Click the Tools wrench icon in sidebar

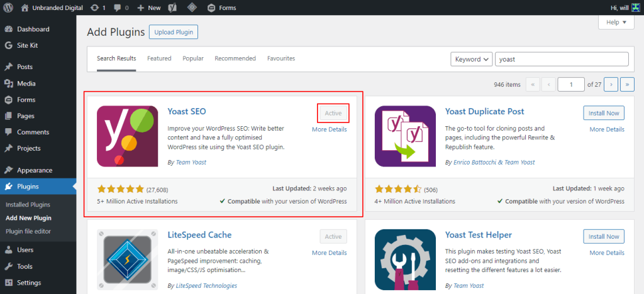coord(9,266)
